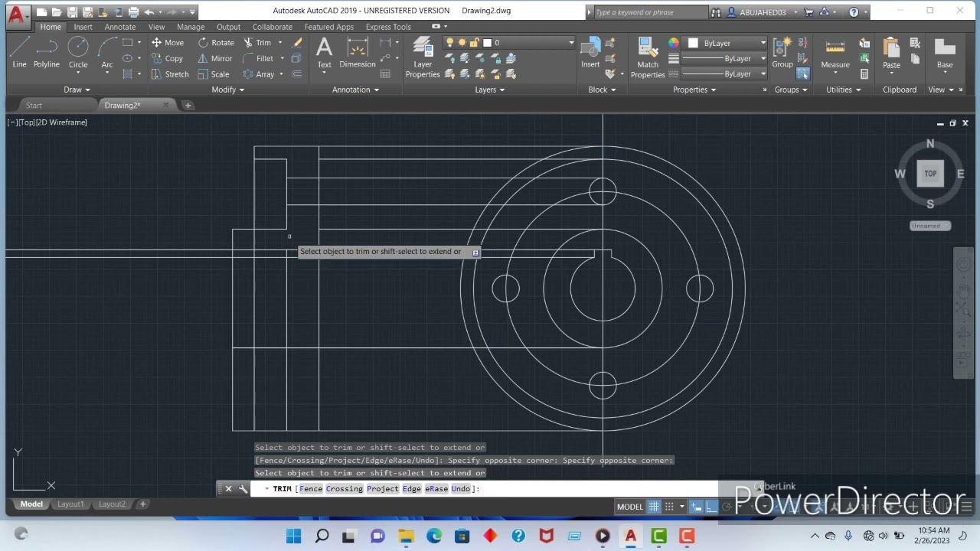The width and height of the screenshot is (980, 551).
Task: Select the Circle tool
Action: 78,51
